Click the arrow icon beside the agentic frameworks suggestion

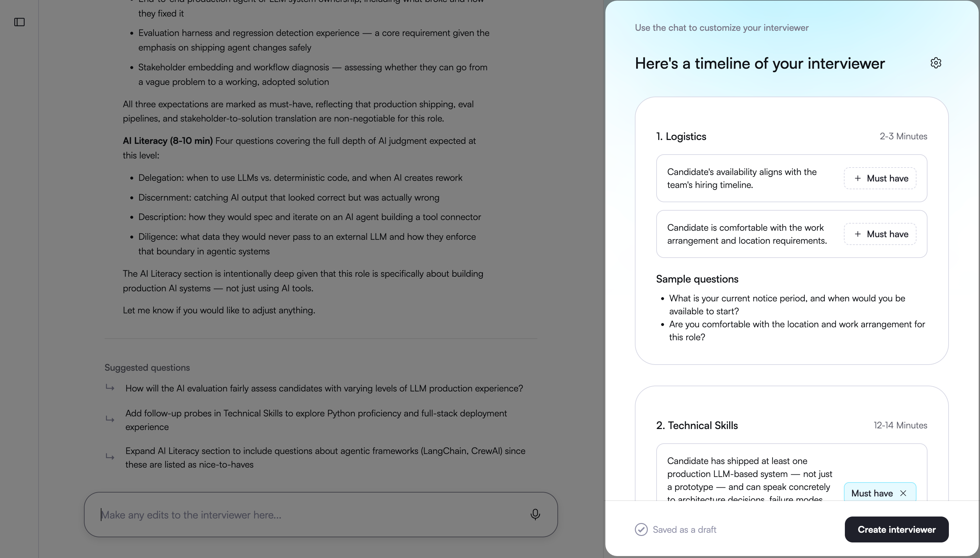(110, 457)
